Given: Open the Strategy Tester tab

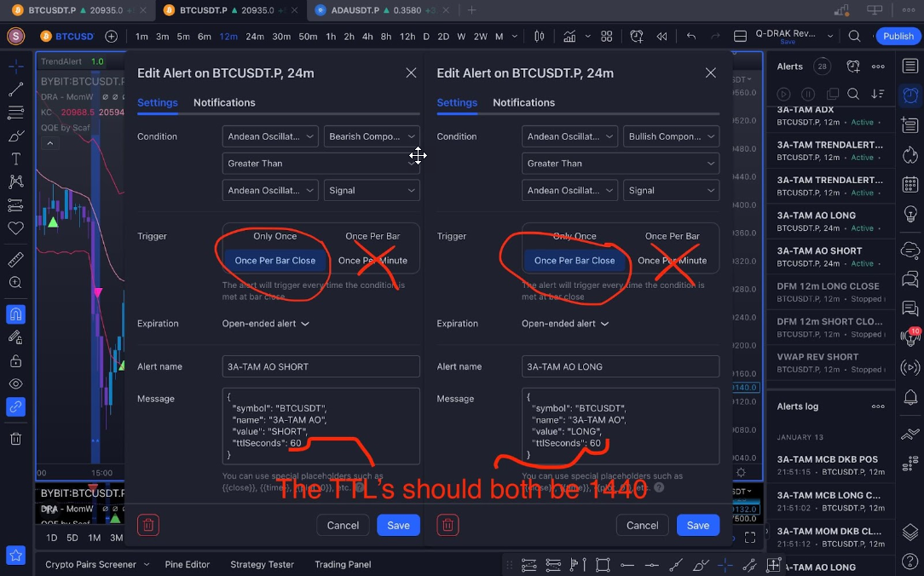Looking at the screenshot, I should pyautogui.click(x=263, y=564).
